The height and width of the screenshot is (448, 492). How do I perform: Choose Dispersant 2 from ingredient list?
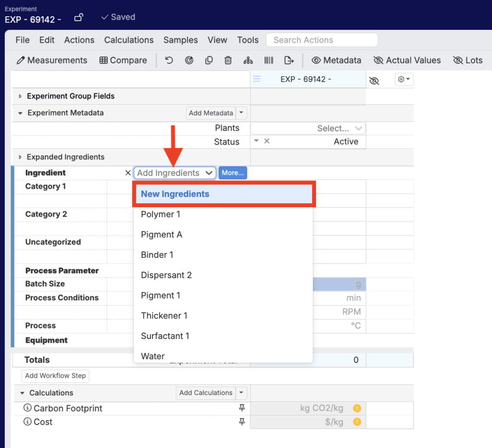click(x=223, y=275)
